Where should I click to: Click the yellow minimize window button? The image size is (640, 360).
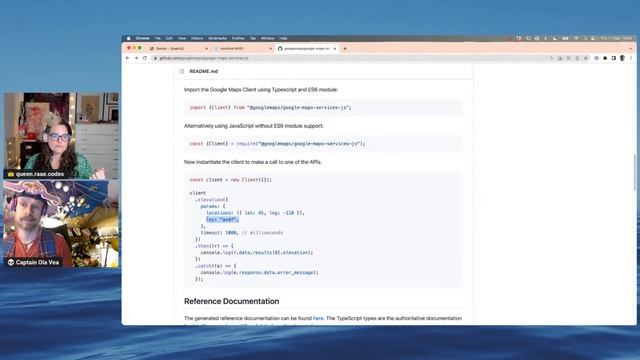134,48
